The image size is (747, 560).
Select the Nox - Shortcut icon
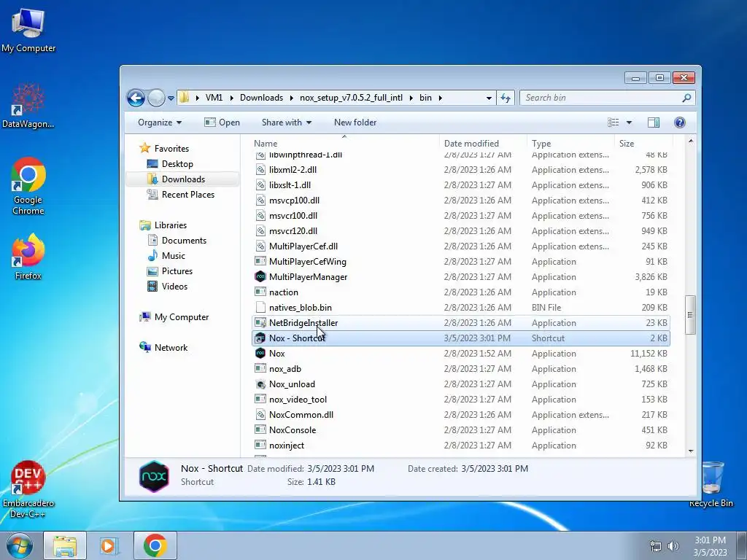tap(260, 338)
